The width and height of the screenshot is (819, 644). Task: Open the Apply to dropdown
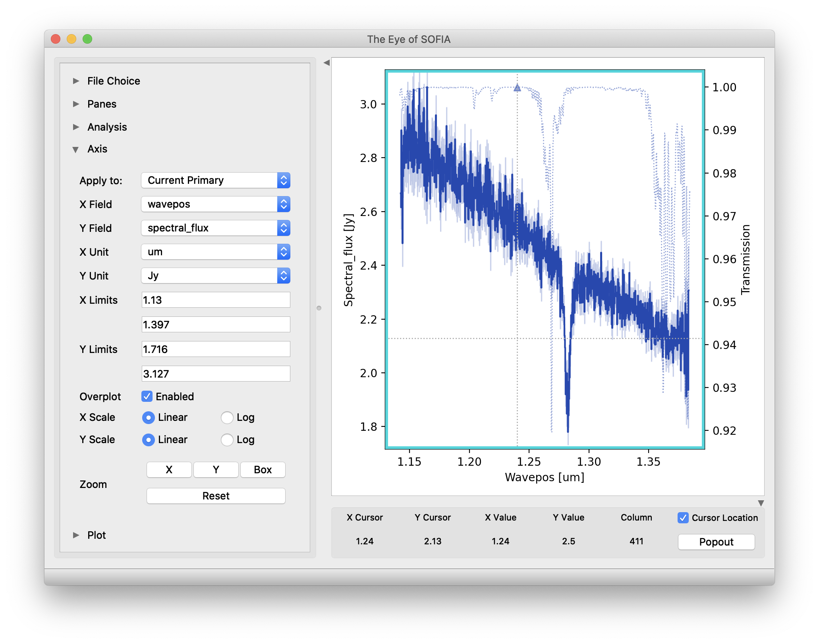tap(283, 180)
